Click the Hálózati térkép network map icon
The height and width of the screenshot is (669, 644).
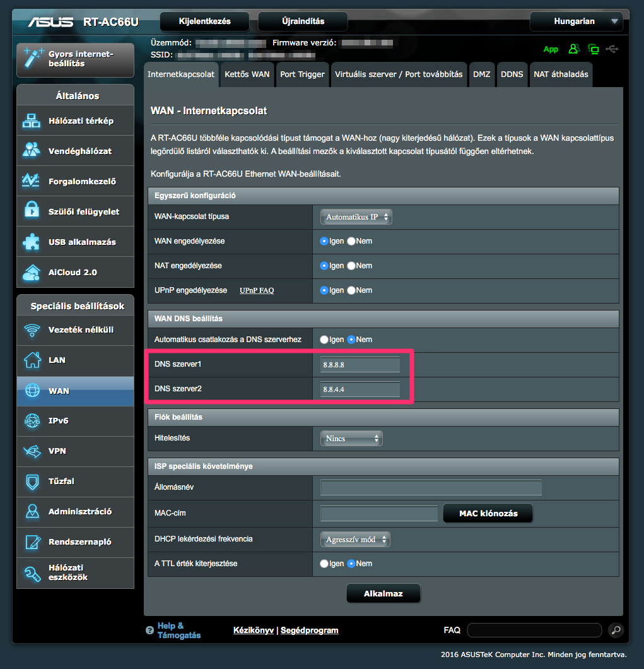click(32, 121)
